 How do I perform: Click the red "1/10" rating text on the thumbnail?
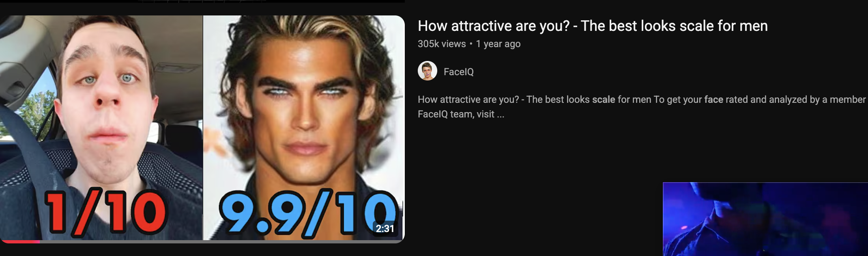(105, 213)
